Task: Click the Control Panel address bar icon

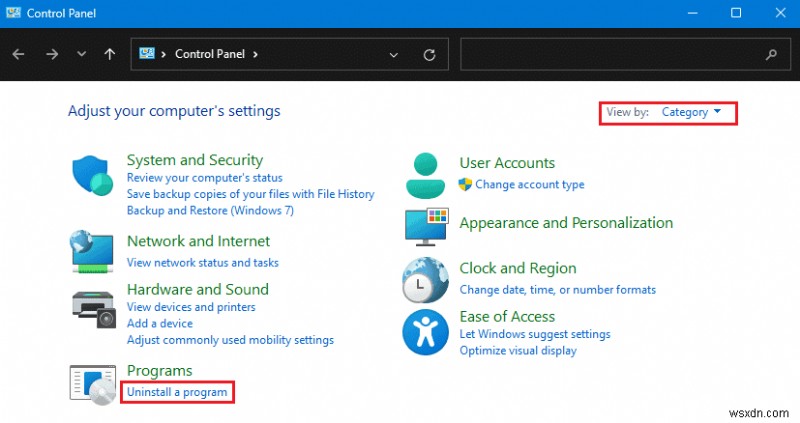Action: click(x=147, y=53)
